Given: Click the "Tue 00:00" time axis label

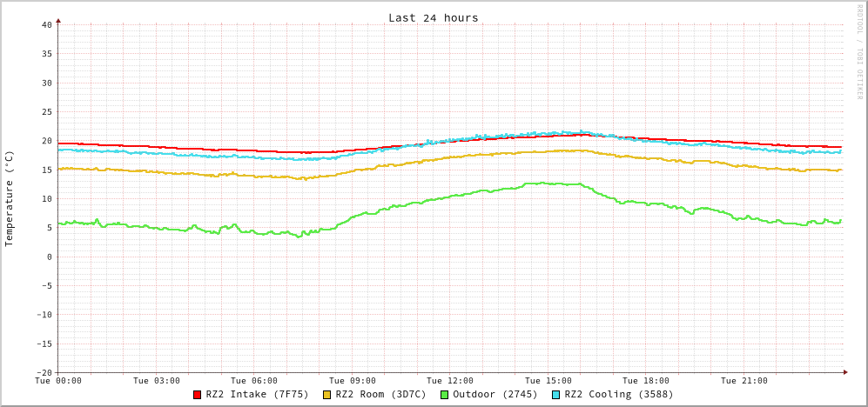Looking at the screenshot, I should click(58, 381).
